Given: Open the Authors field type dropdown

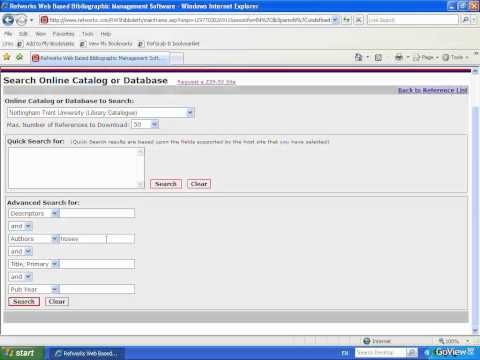Looking at the screenshot, I should point(55,239).
